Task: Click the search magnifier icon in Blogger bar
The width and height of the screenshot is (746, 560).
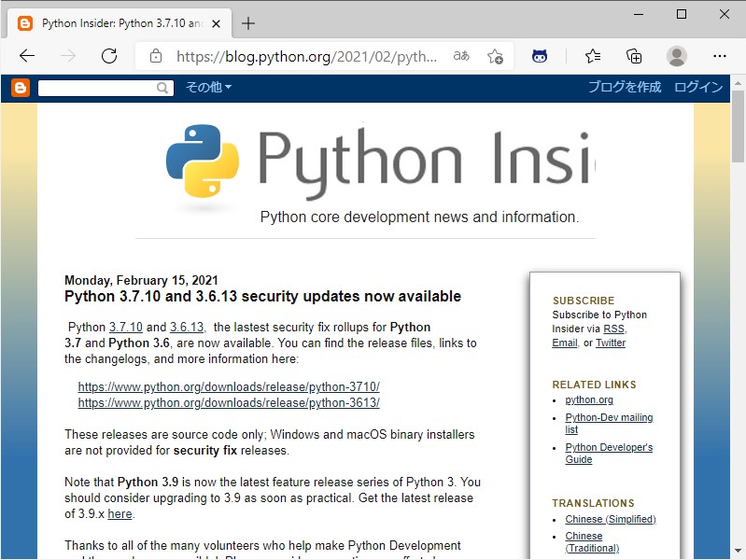Action: [x=162, y=88]
